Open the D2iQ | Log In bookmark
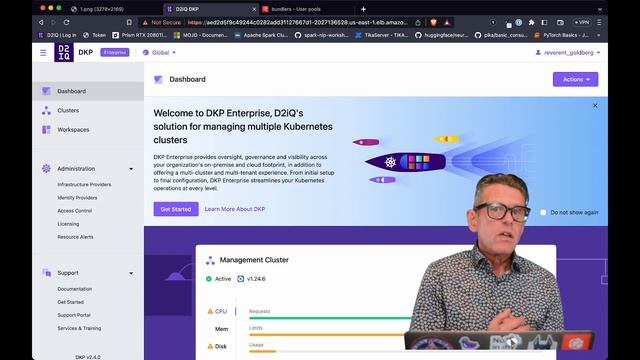Viewport: 640px width, 360px height. click(x=57, y=35)
